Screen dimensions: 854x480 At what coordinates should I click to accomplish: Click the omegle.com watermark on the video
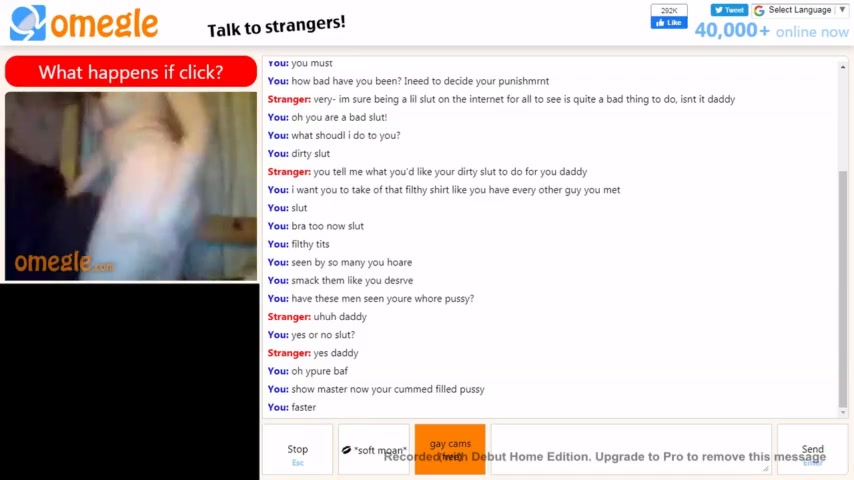click(64, 262)
